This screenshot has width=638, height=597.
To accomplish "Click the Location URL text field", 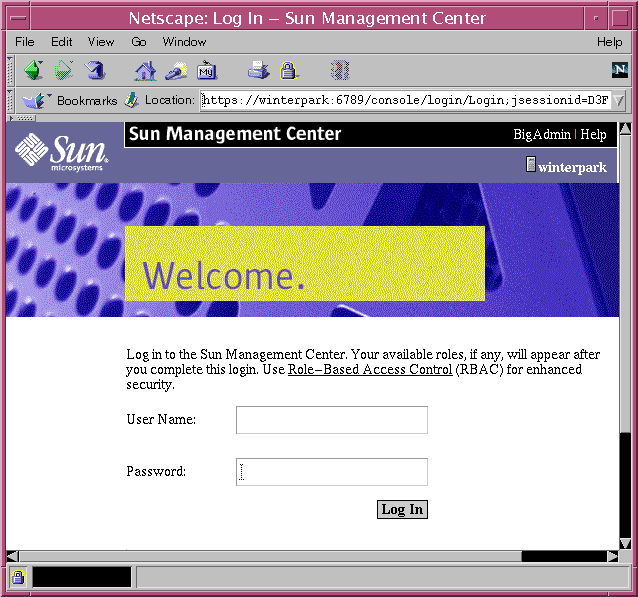I will click(405, 100).
